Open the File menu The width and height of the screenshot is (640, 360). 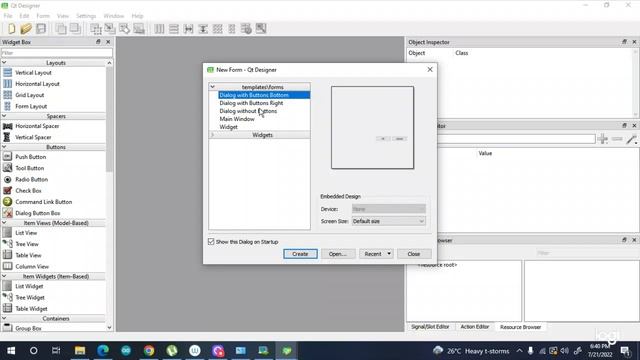coord(8,16)
